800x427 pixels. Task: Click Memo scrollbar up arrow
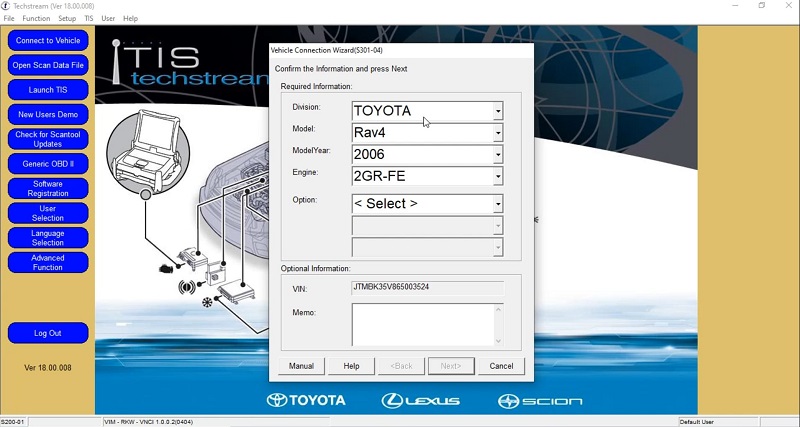[498, 309]
